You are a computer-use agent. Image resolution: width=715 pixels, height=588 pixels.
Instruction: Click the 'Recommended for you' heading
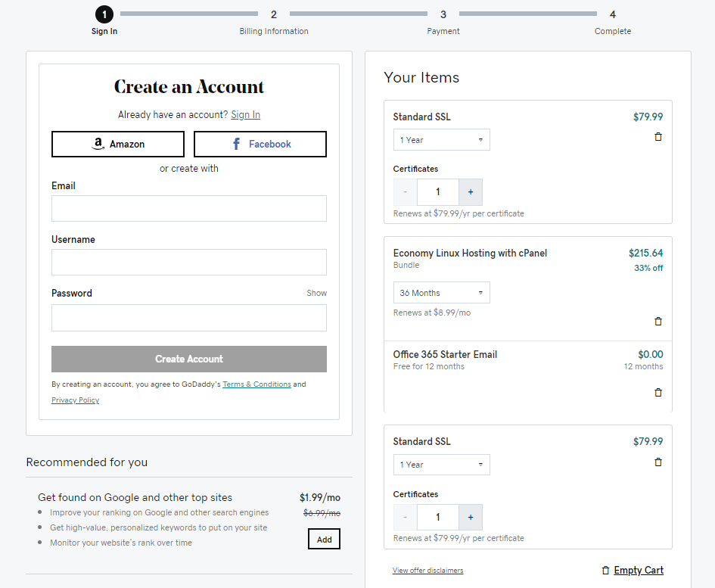click(x=87, y=462)
